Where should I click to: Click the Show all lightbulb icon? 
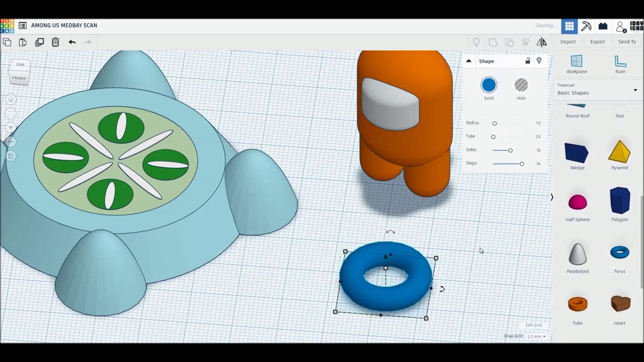pos(476,42)
